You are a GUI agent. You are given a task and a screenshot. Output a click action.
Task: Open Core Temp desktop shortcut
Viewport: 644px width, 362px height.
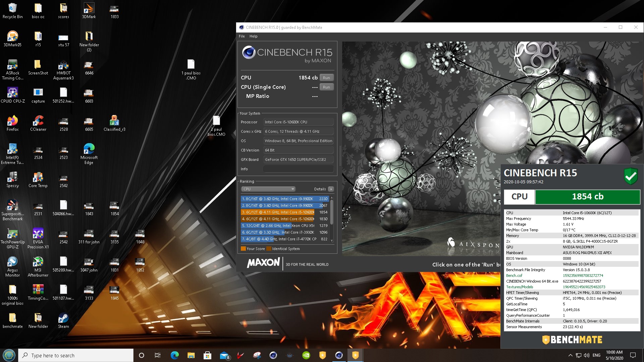(38, 180)
